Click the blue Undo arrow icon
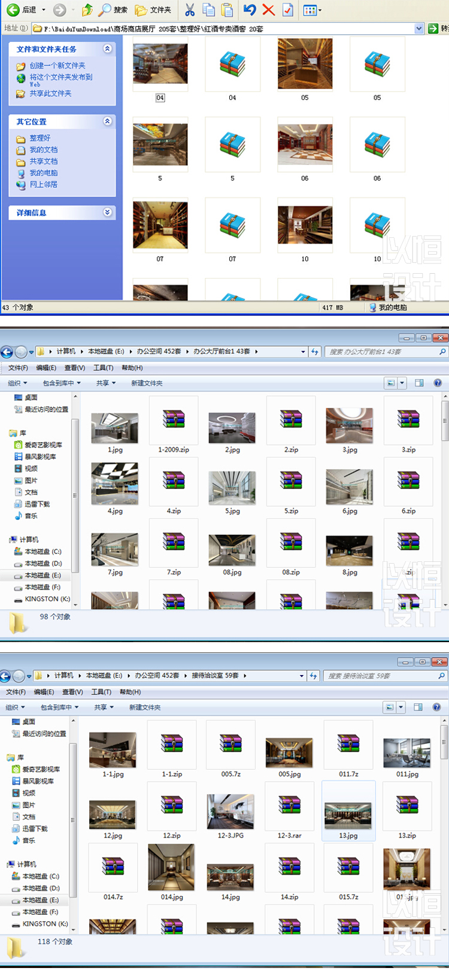449x980 pixels. [x=250, y=10]
